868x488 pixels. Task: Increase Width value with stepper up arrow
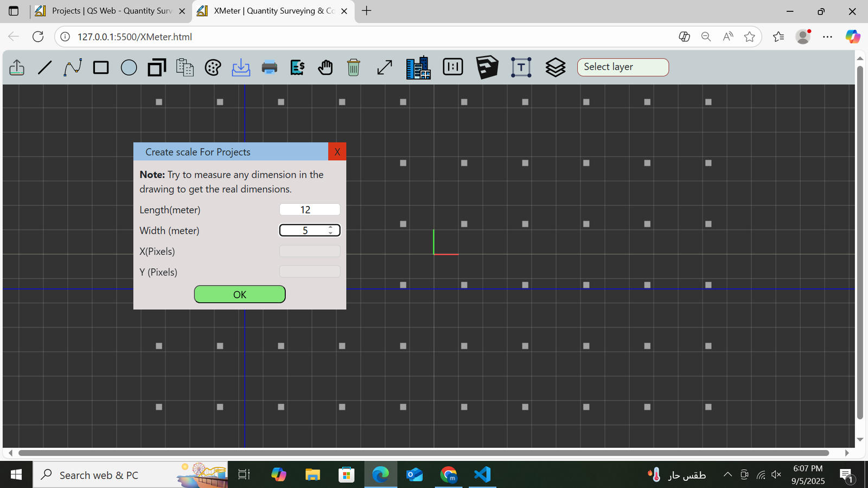point(330,227)
